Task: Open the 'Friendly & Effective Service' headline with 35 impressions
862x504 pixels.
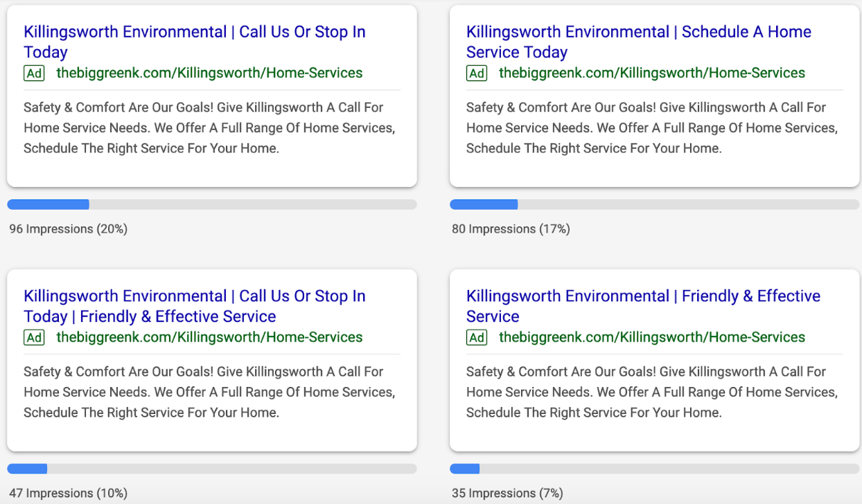Action: click(643, 306)
